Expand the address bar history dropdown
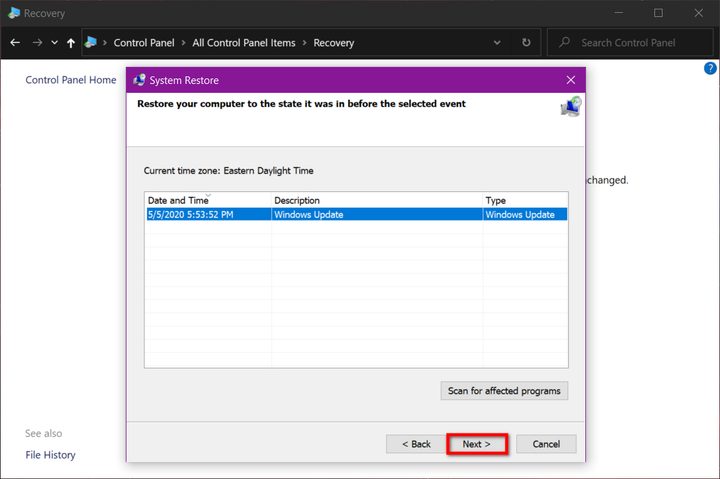 (x=497, y=43)
